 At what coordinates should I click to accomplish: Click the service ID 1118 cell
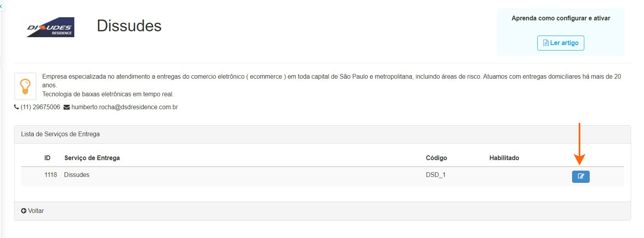[50, 175]
